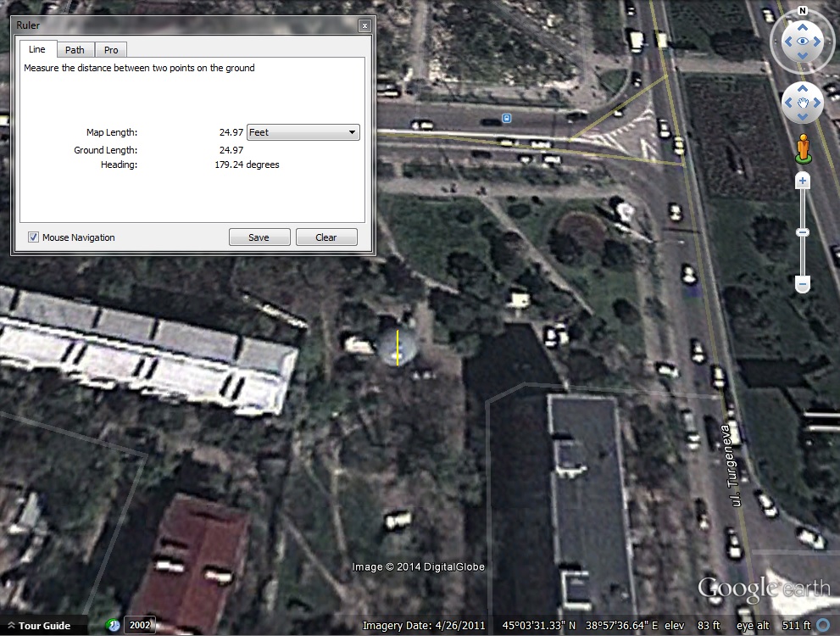The width and height of the screenshot is (840, 636).
Task: Select the Line tab in Ruler
Action: pyautogui.click(x=37, y=49)
